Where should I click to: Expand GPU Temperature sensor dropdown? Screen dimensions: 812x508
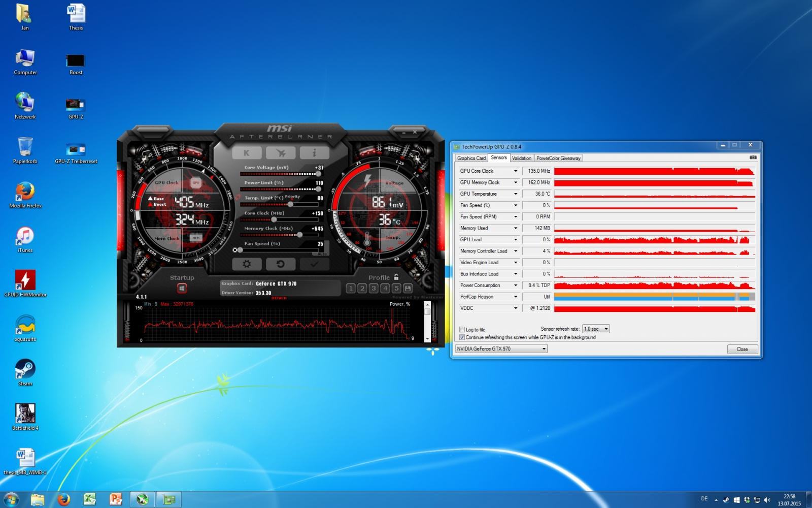516,194
